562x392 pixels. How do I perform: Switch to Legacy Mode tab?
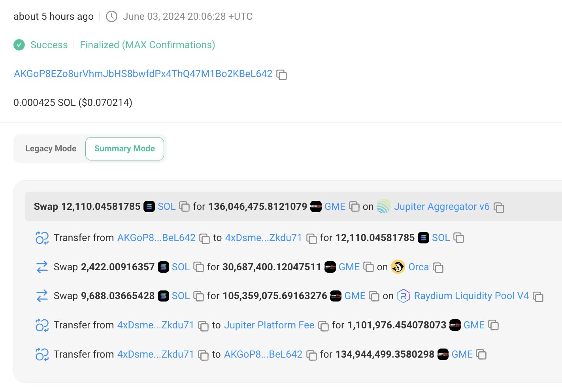[x=51, y=149]
